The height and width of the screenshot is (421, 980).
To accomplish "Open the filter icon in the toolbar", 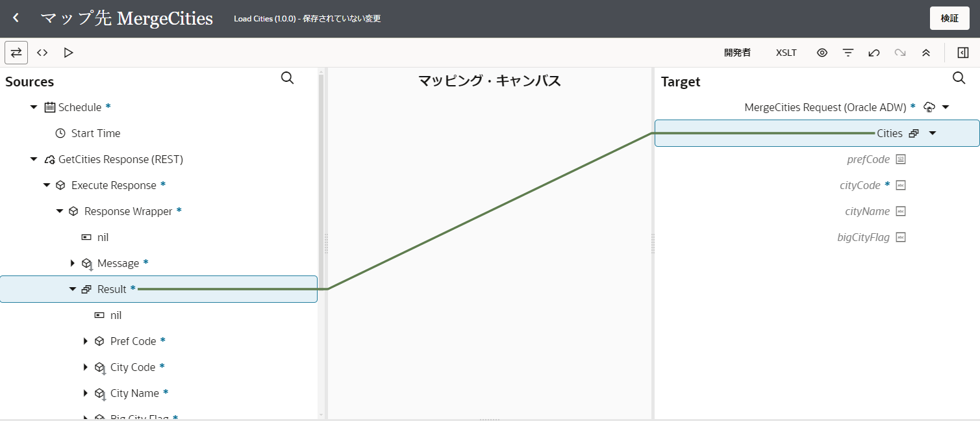I will coord(848,53).
